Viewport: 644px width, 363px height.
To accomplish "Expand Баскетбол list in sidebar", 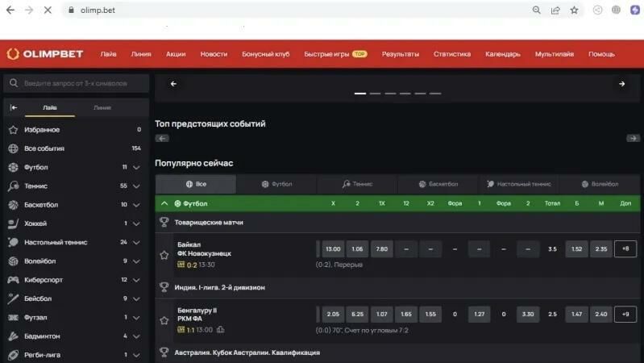I will pos(137,205).
